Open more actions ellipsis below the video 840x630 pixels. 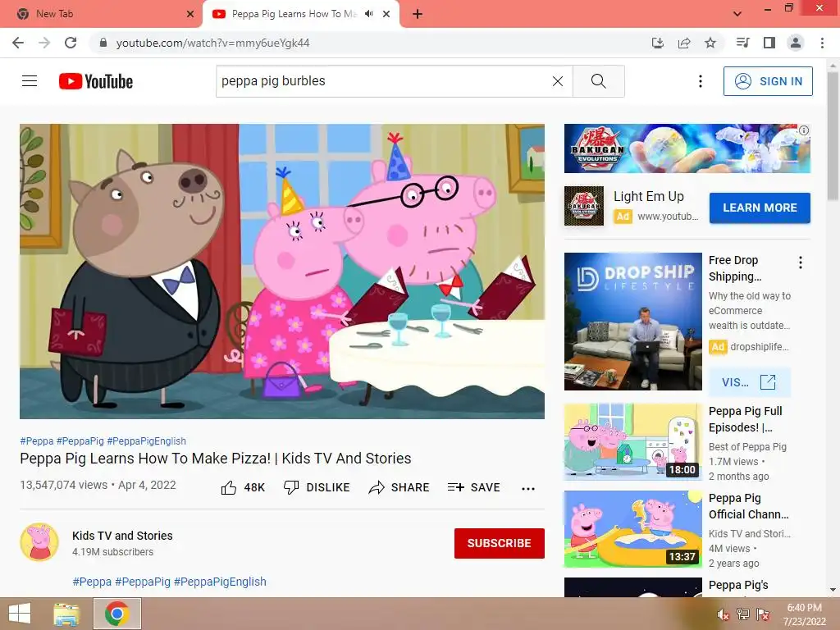(x=528, y=488)
